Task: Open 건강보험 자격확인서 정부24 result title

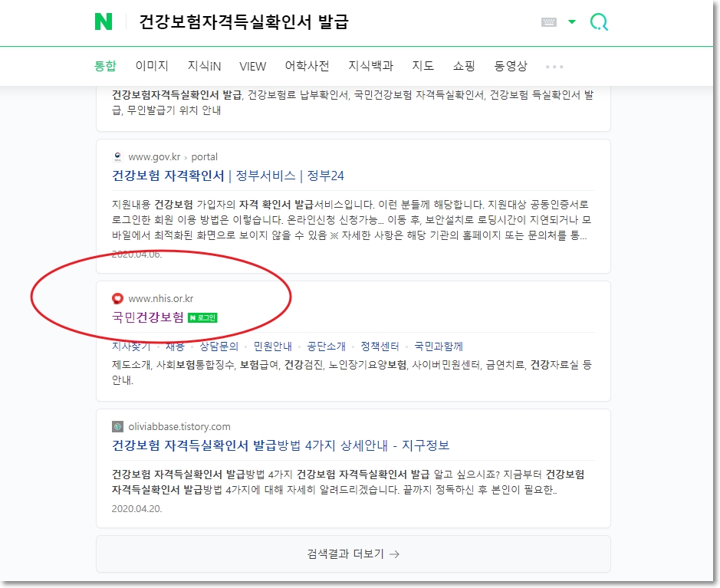Action: (228, 176)
